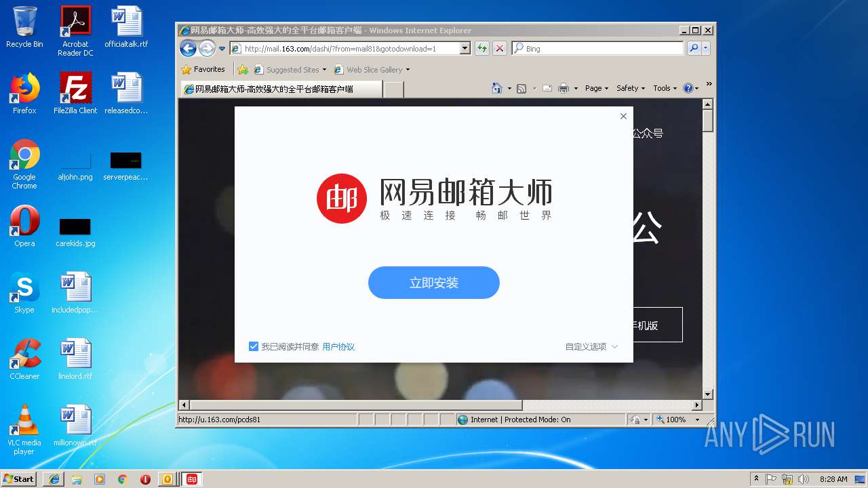Select linelord.rtf desktop file
Image resolution: width=868 pixels, height=488 pixels.
(75, 359)
